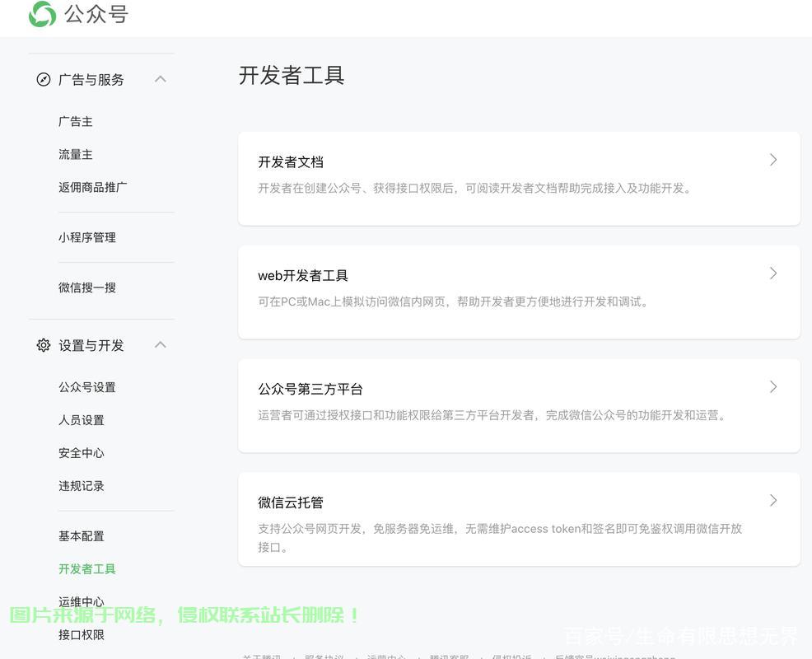This screenshot has width=812, height=659.
Task: Open 运维中心 sidebar item
Action: pos(82,601)
